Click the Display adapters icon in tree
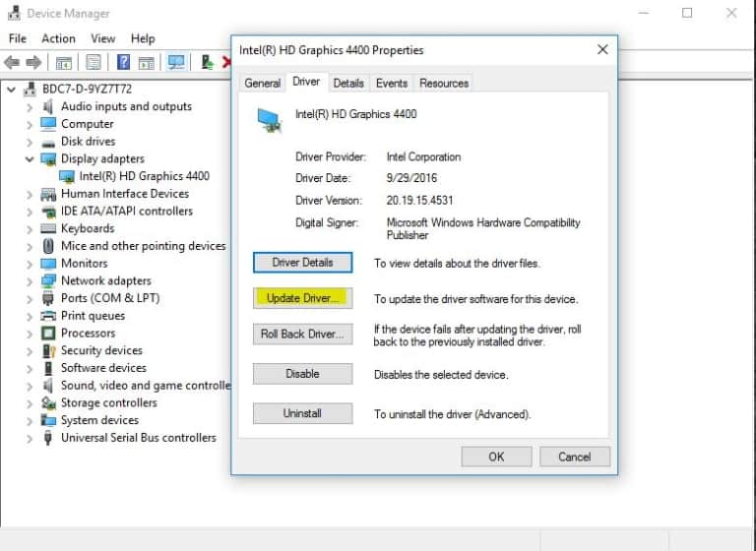The width and height of the screenshot is (756, 551). (48, 159)
